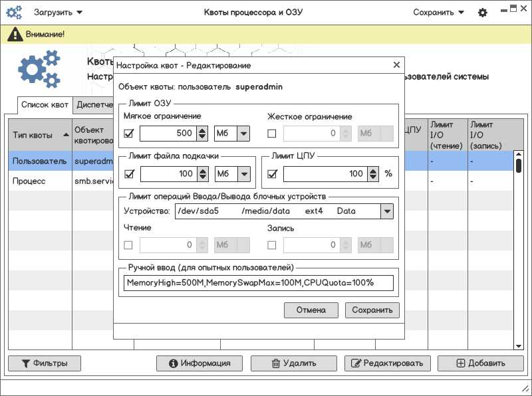Click Информация button with info icon

pyautogui.click(x=199, y=363)
